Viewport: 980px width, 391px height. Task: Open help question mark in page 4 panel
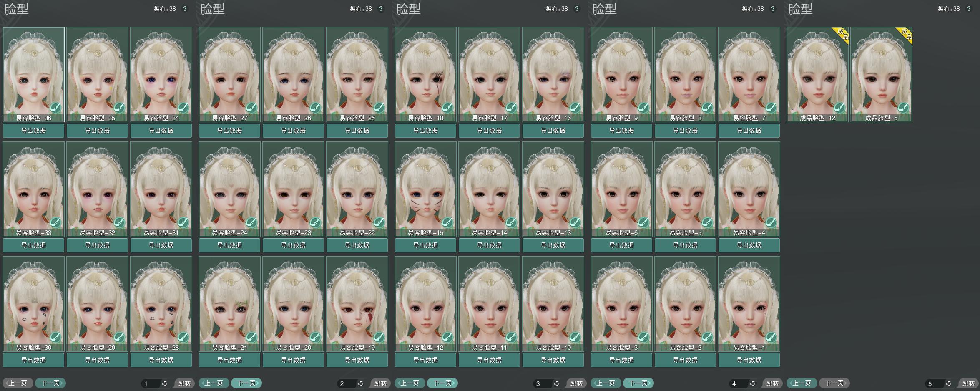tap(773, 9)
